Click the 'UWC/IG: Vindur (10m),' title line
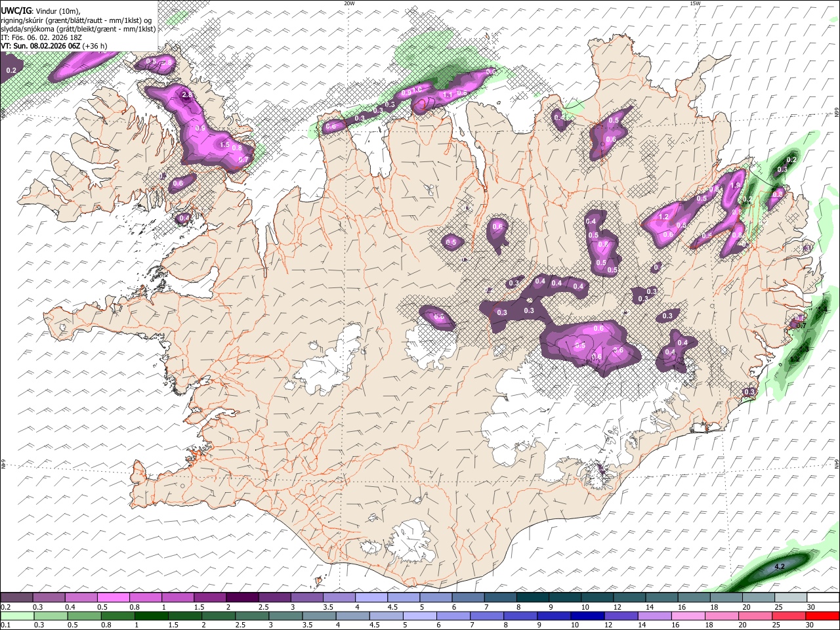The height and width of the screenshot is (630, 840). coord(40,10)
